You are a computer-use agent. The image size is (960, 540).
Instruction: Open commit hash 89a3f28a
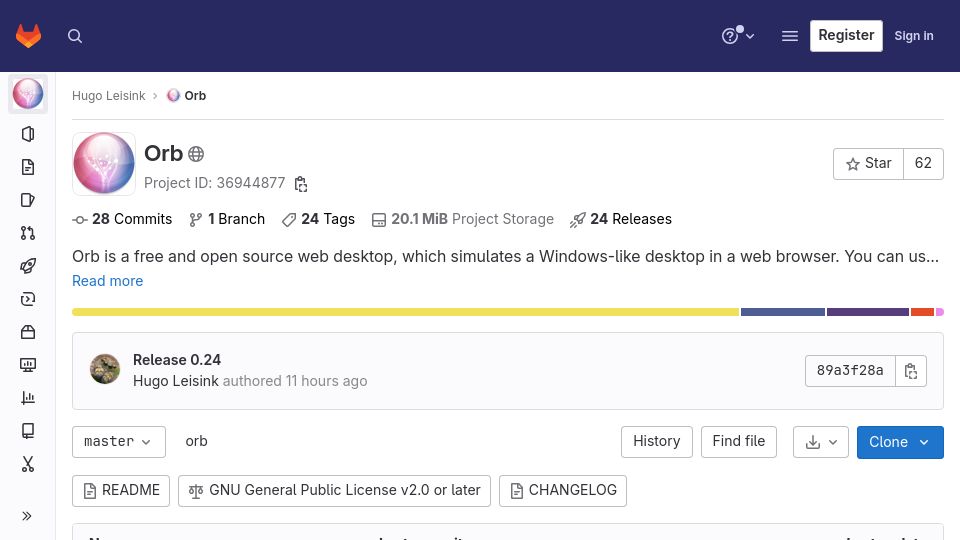(x=850, y=371)
